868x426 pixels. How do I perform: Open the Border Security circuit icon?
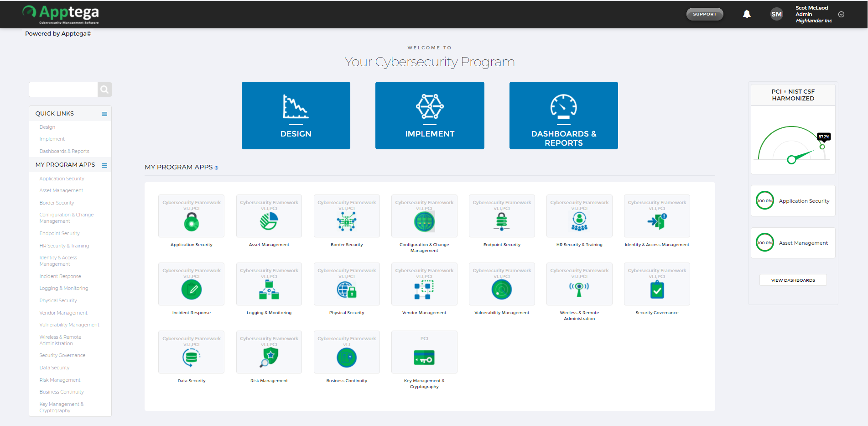click(346, 221)
